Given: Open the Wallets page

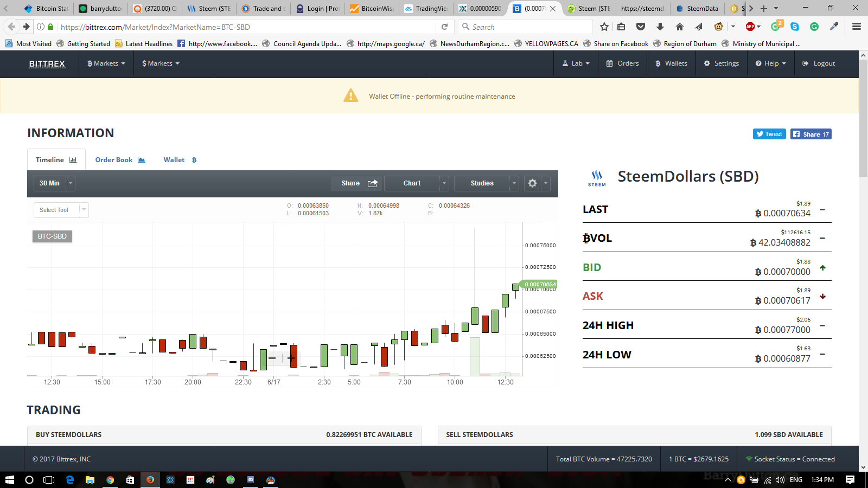Looking at the screenshot, I should click(671, 63).
